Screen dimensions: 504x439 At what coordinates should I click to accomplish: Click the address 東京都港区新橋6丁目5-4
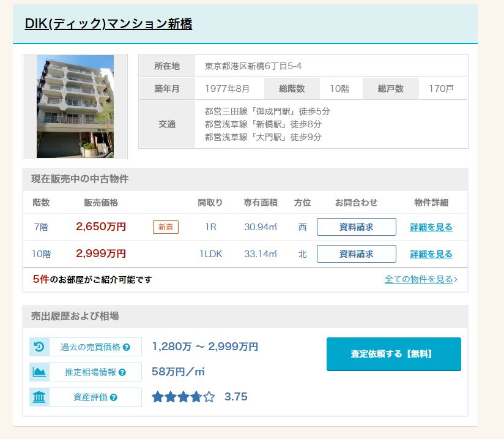click(253, 66)
